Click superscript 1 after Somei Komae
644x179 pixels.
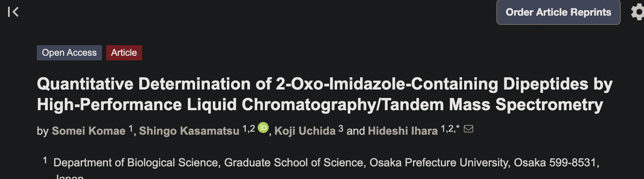(x=131, y=128)
